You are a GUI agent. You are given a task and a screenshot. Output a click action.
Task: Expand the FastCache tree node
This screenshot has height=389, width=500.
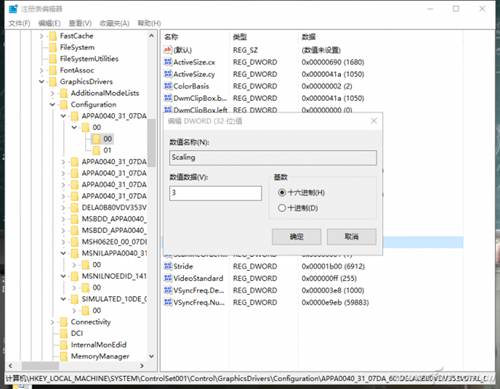coord(42,36)
